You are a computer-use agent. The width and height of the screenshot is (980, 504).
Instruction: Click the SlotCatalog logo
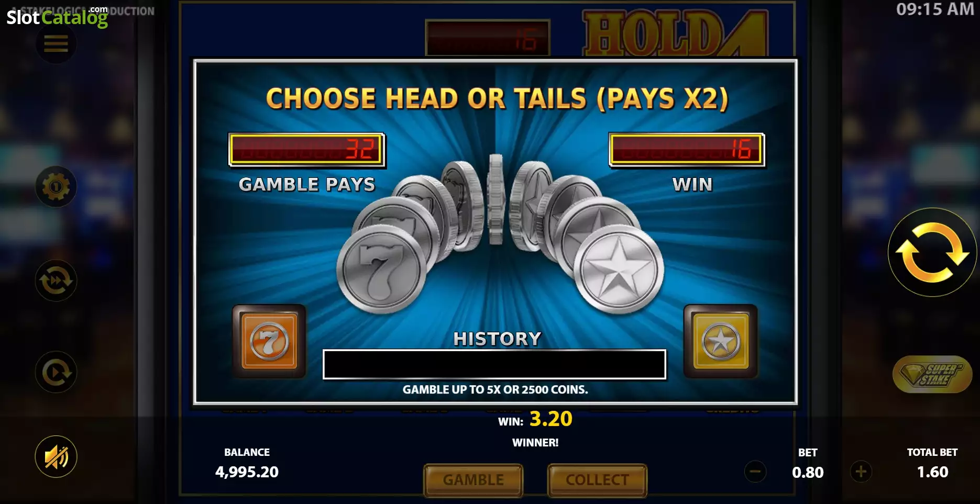57,17
